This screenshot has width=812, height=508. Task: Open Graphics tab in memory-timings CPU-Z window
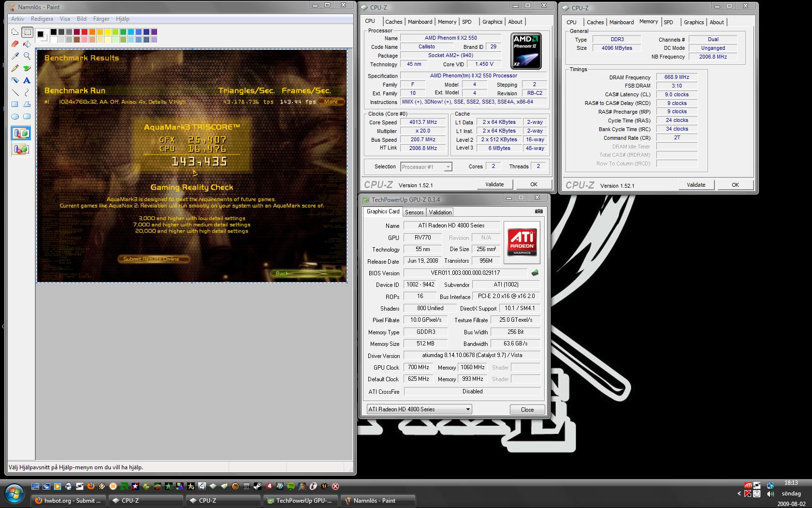point(694,22)
